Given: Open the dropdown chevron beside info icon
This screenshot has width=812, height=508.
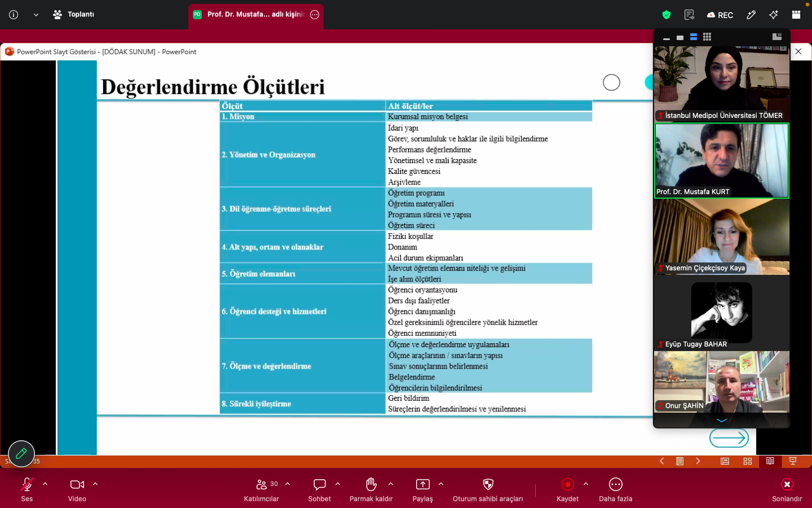Looking at the screenshot, I should click(x=36, y=15).
